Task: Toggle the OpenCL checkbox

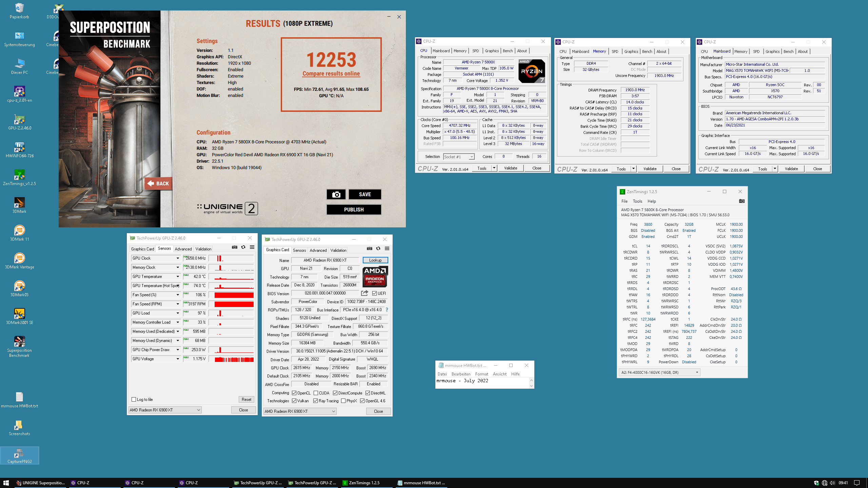Action: 294,393
